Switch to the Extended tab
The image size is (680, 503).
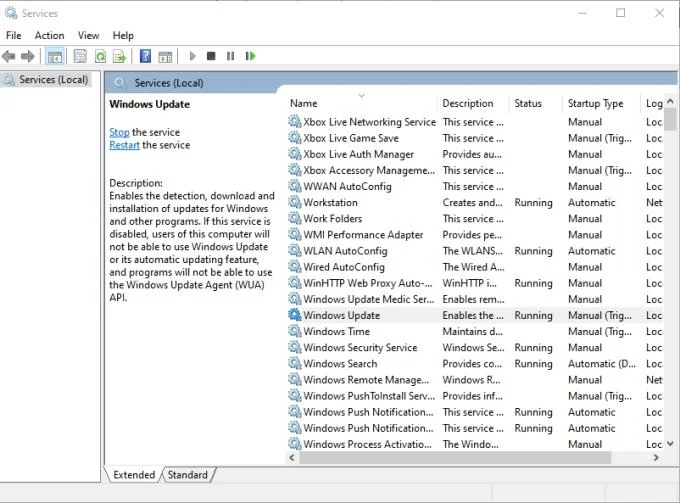(x=134, y=475)
